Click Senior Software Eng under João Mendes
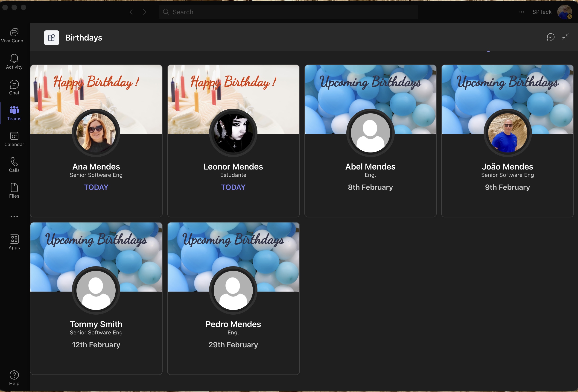The height and width of the screenshot is (392, 578). pyautogui.click(x=508, y=175)
